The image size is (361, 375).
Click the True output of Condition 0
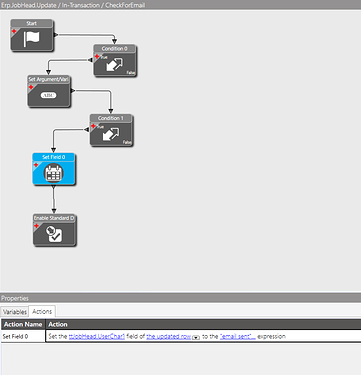click(104, 57)
